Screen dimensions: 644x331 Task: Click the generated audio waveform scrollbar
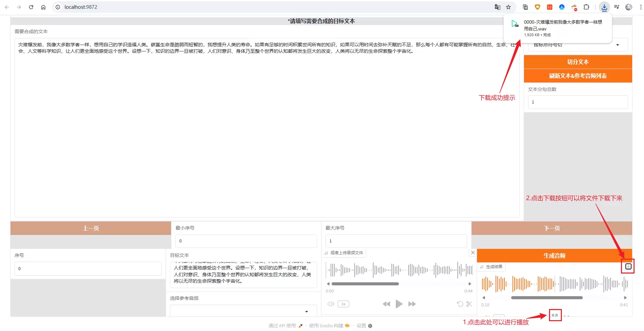point(547,298)
